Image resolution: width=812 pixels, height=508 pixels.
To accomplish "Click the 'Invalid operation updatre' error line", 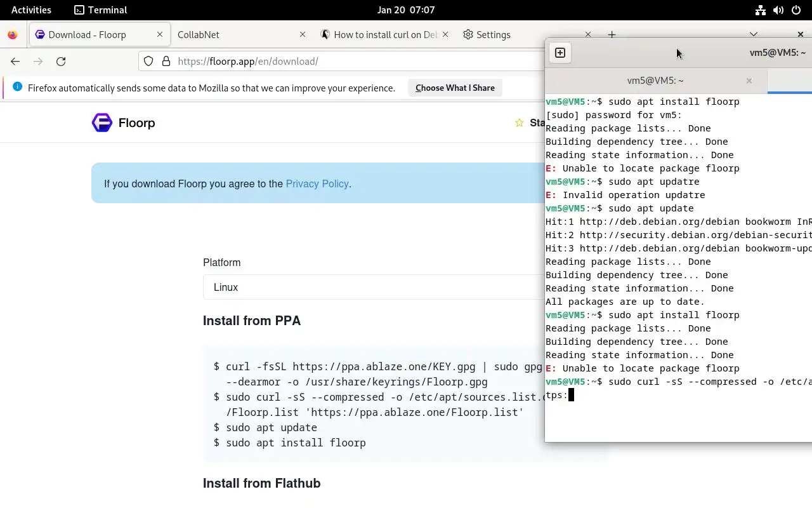I will pos(625,195).
